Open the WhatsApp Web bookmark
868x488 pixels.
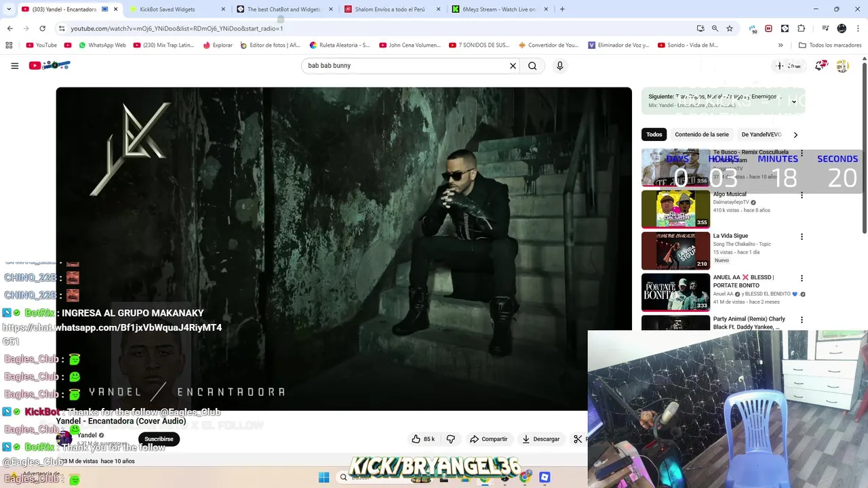(x=102, y=45)
